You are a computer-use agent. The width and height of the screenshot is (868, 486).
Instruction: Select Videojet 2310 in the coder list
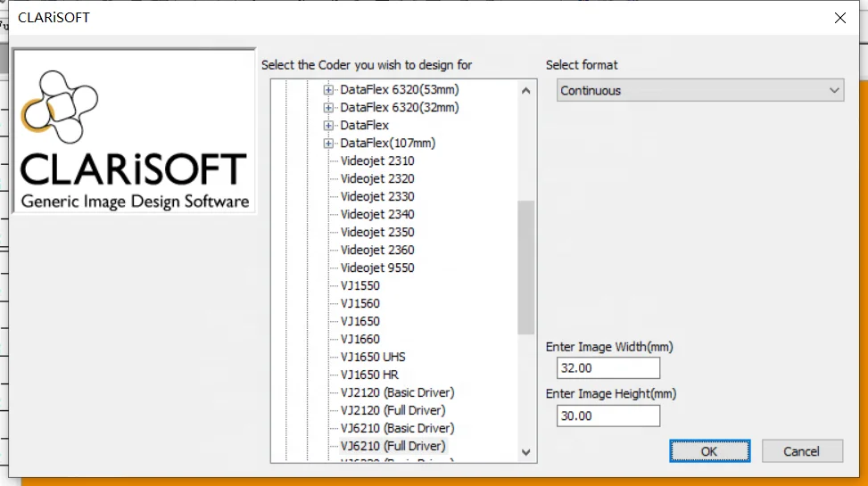(377, 161)
